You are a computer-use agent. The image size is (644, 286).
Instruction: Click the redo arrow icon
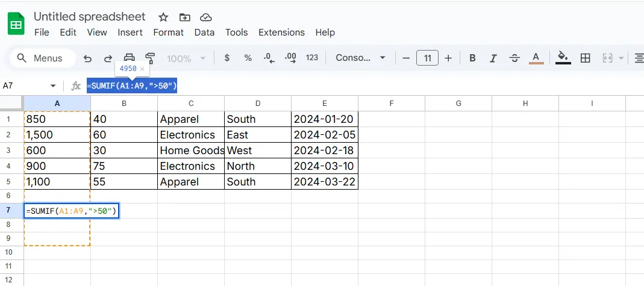[108, 58]
